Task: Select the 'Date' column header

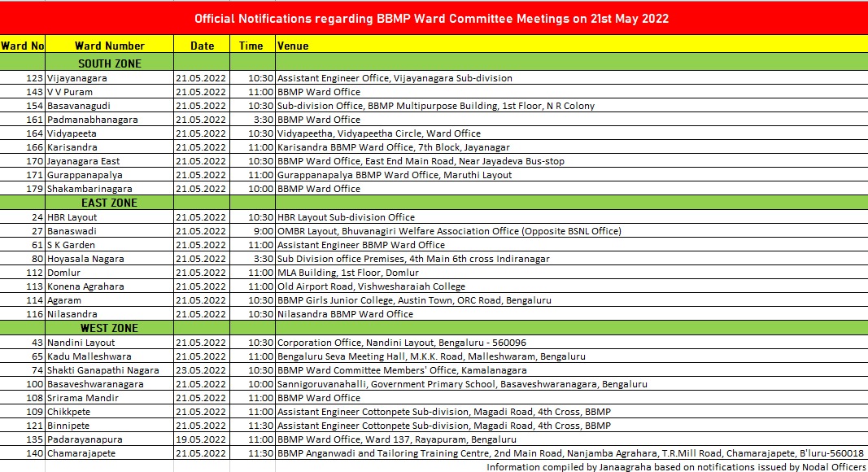Action: tap(202, 46)
